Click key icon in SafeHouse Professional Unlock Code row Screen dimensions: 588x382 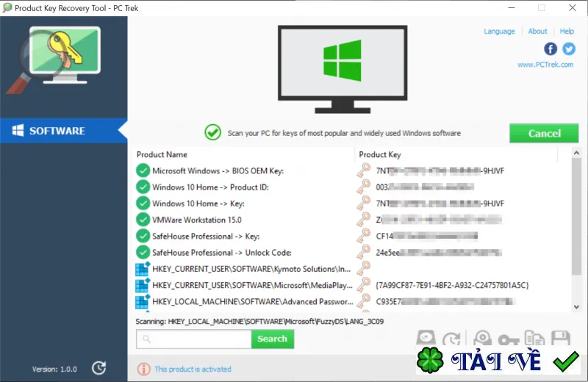363,252
